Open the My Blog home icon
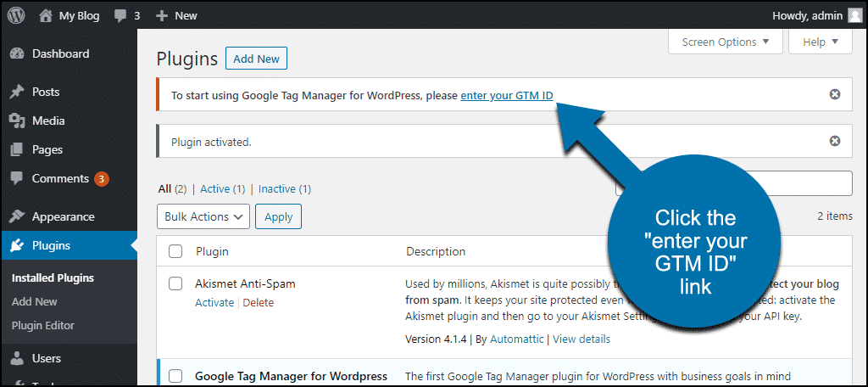868x387 pixels. 46,15
